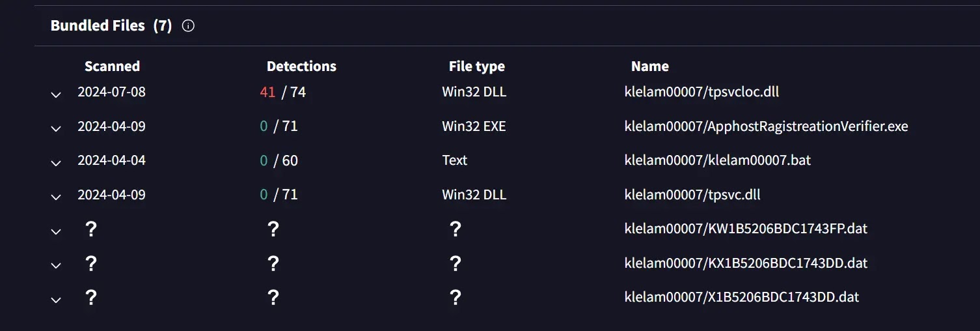Select the 2024-04-09 date for tpsvc.dll
This screenshot has height=331, width=980.
pyautogui.click(x=111, y=195)
